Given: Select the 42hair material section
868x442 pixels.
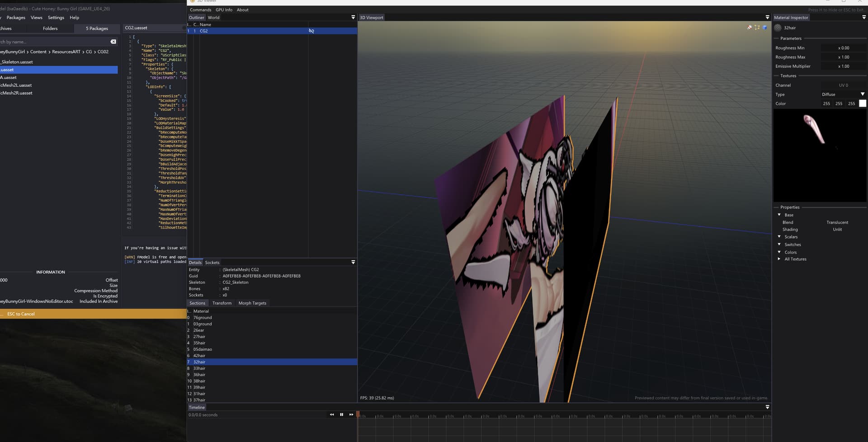Looking at the screenshot, I should [272, 356].
